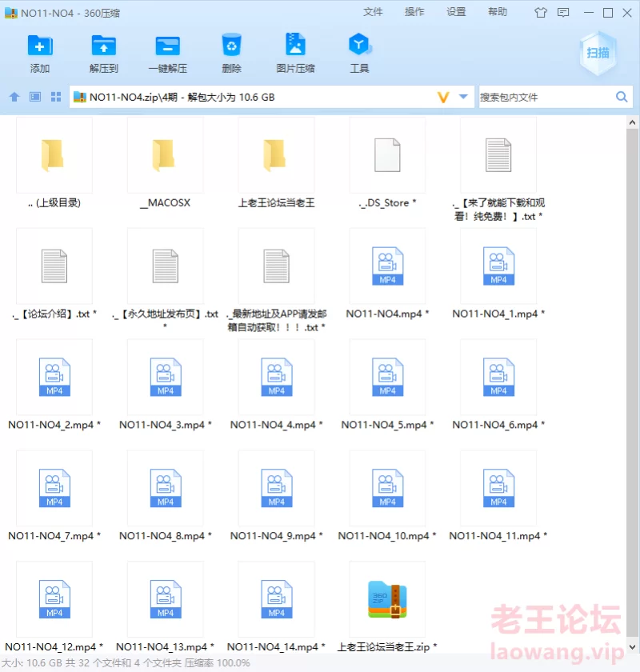
Task: Click the orange V icon in address bar
Action: [443, 98]
